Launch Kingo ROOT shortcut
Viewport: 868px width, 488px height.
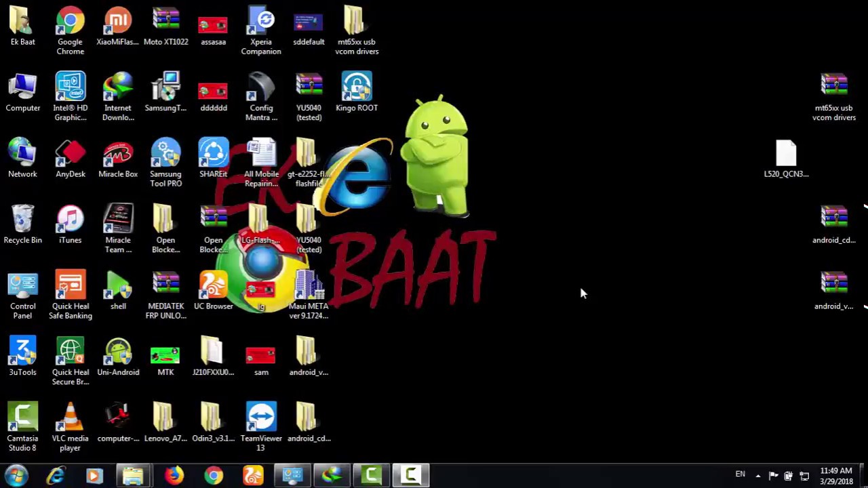tap(357, 93)
